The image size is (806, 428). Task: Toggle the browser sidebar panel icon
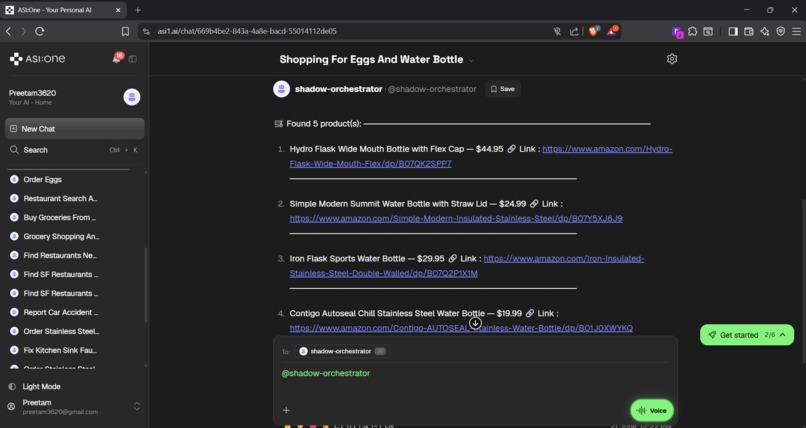[733, 31]
